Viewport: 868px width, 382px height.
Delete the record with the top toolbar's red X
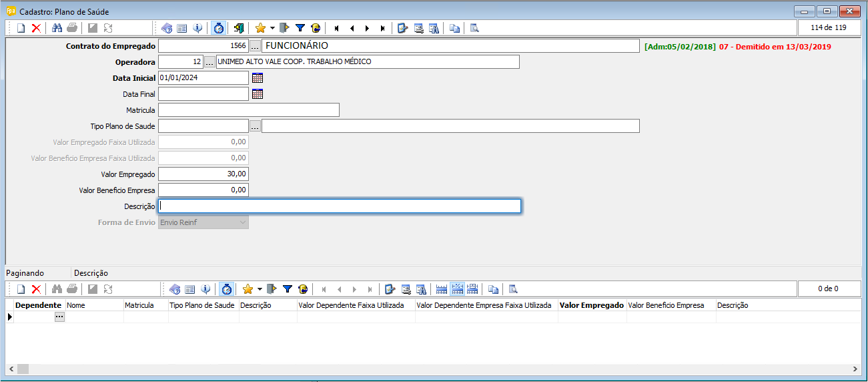[x=36, y=28]
